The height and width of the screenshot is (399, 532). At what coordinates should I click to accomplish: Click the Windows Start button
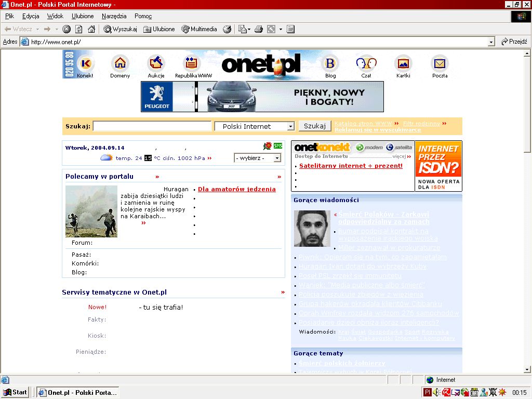[x=15, y=392]
